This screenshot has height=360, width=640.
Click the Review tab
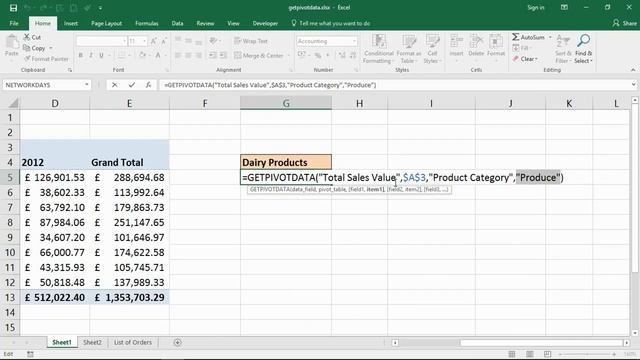point(205,23)
